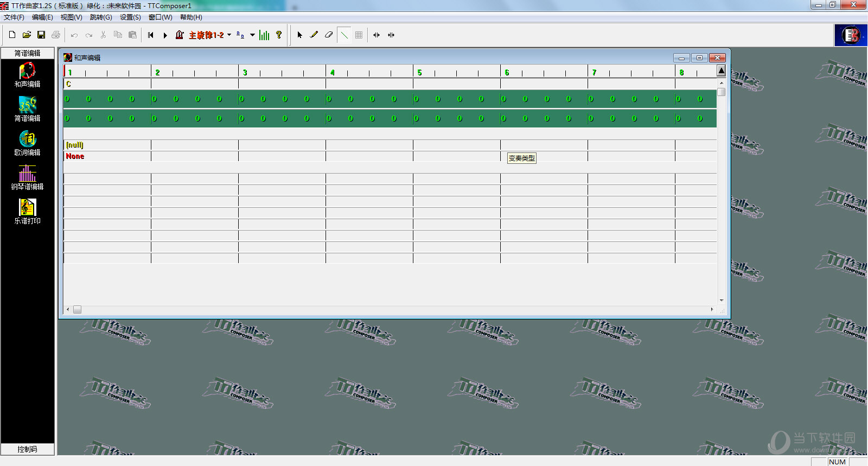Click the 和声编辑 horizontal scrollbar right arrow
The image size is (868, 466).
[x=712, y=309]
